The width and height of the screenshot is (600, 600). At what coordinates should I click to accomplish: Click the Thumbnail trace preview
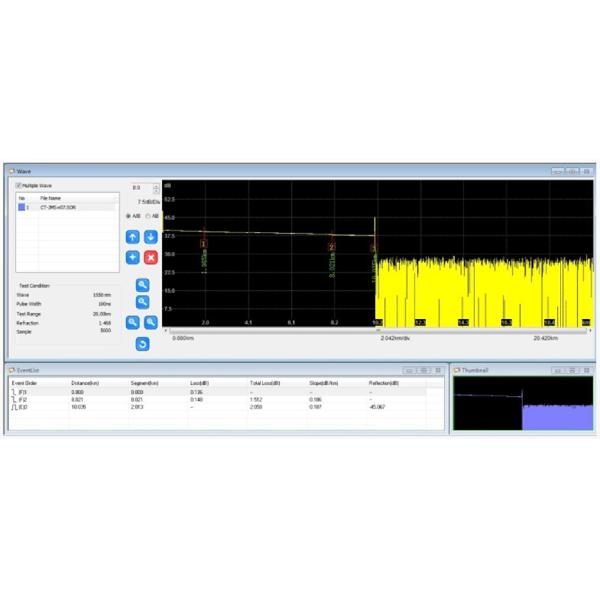point(522,403)
